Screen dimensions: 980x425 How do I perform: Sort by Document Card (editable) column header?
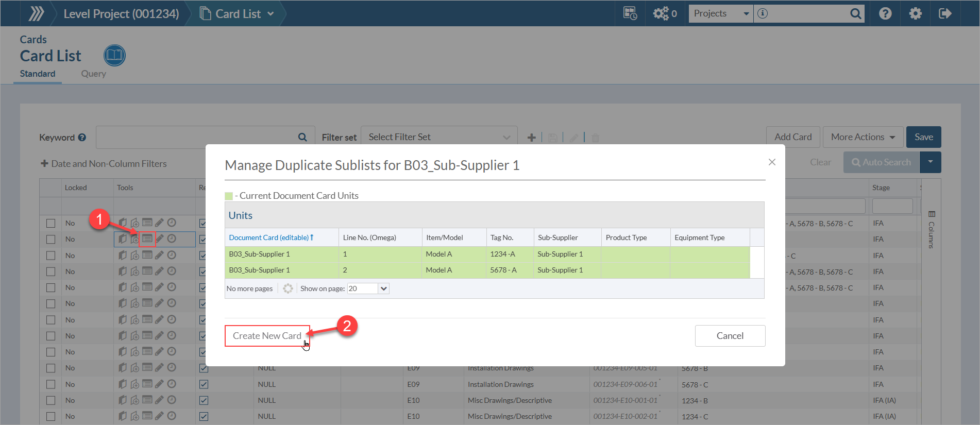point(271,237)
